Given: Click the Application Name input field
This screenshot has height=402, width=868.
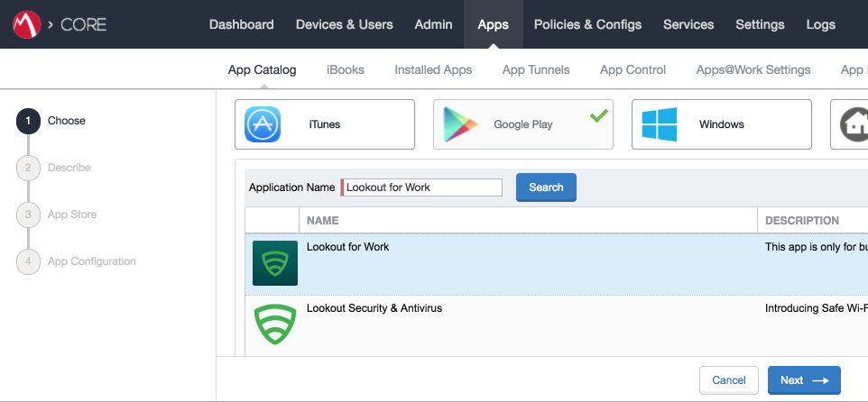Looking at the screenshot, I should click(422, 187).
